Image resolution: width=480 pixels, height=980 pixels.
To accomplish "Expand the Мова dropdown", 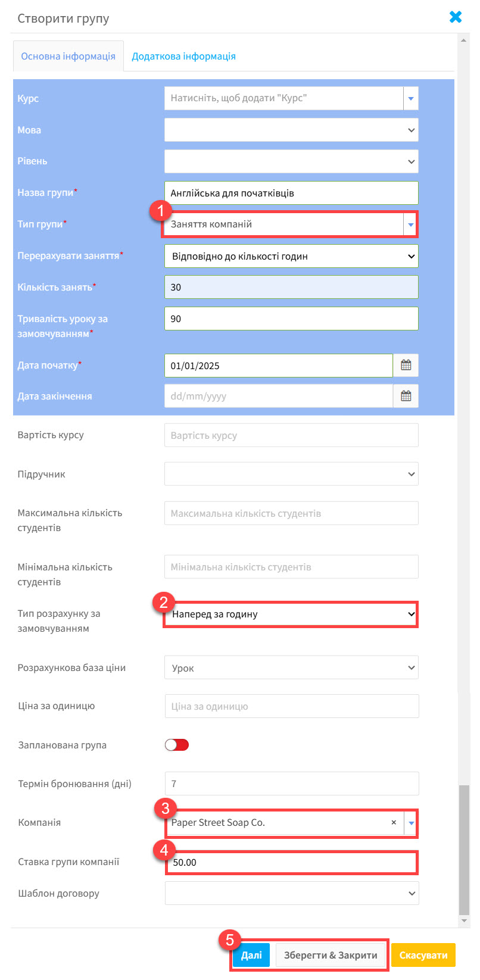I will 291,130.
